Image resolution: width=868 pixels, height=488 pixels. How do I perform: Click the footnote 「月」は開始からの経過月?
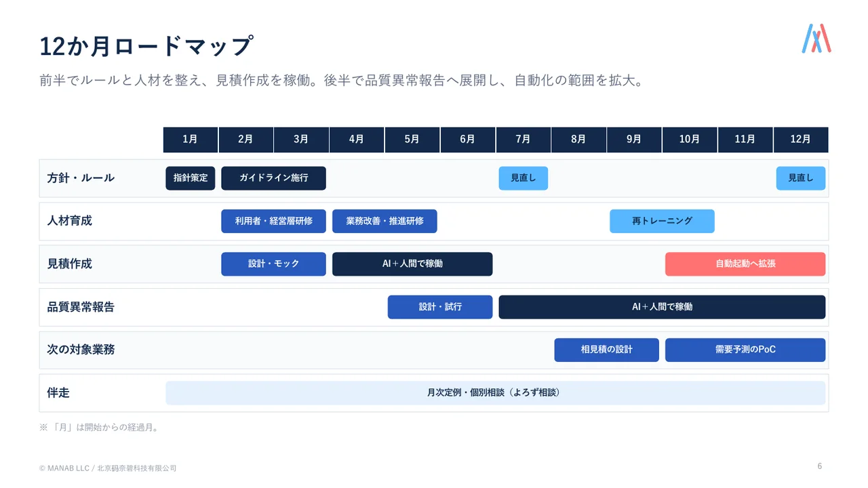click(x=99, y=428)
